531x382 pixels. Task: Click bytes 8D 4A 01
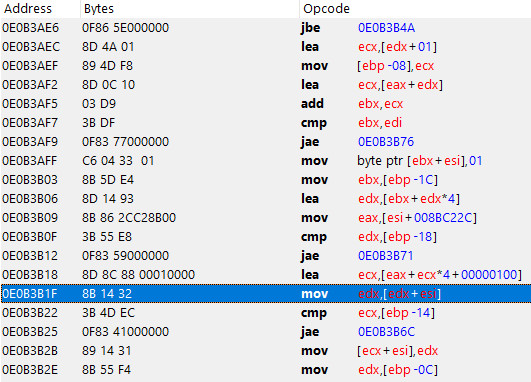coord(108,47)
